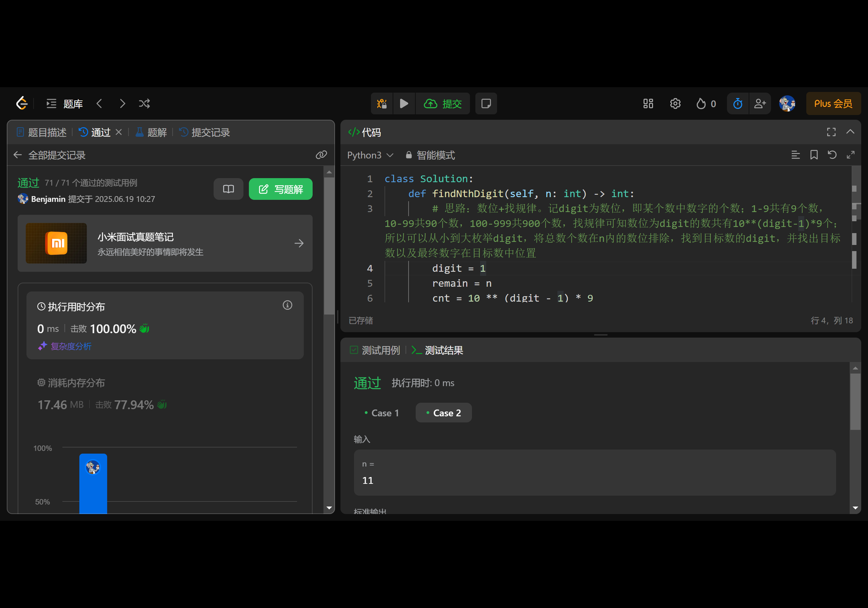
Task: Reset code with the undo arrow icon
Action: click(832, 155)
